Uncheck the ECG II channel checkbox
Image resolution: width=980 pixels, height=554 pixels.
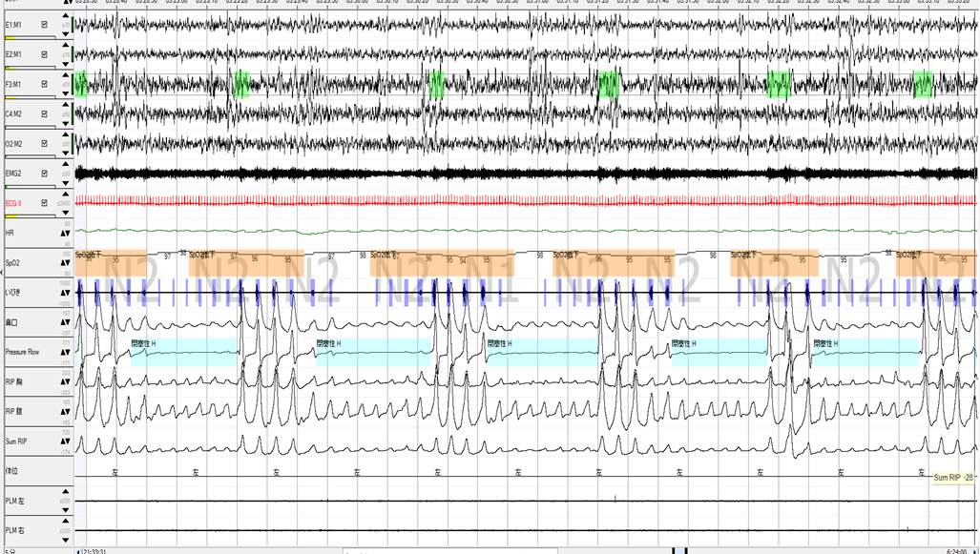(x=44, y=203)
